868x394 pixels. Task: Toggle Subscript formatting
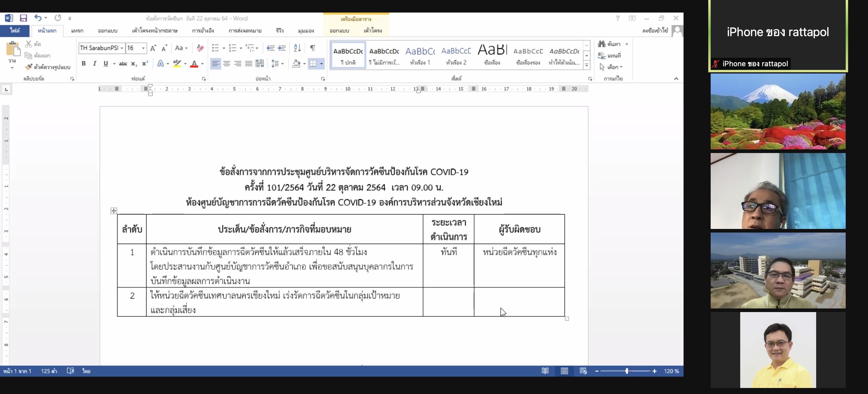134,63
